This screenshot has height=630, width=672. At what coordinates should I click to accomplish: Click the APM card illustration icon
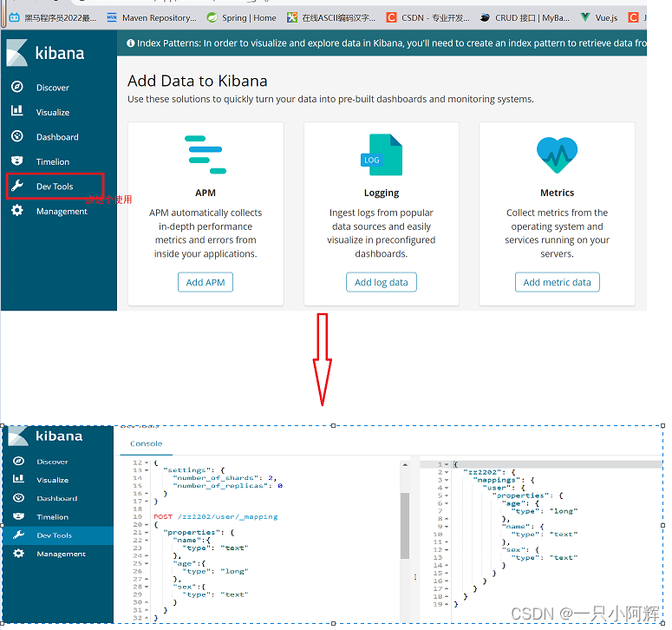206,154
